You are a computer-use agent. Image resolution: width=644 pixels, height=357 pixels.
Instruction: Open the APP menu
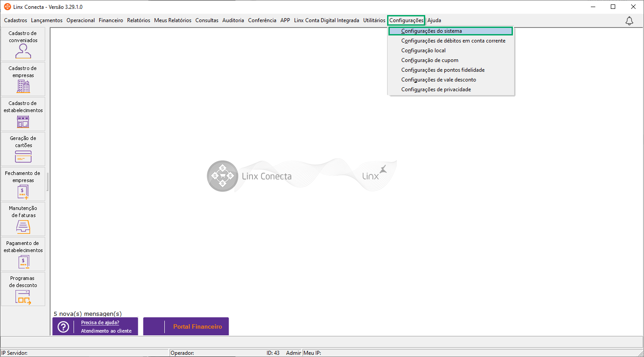coord(285,20)
